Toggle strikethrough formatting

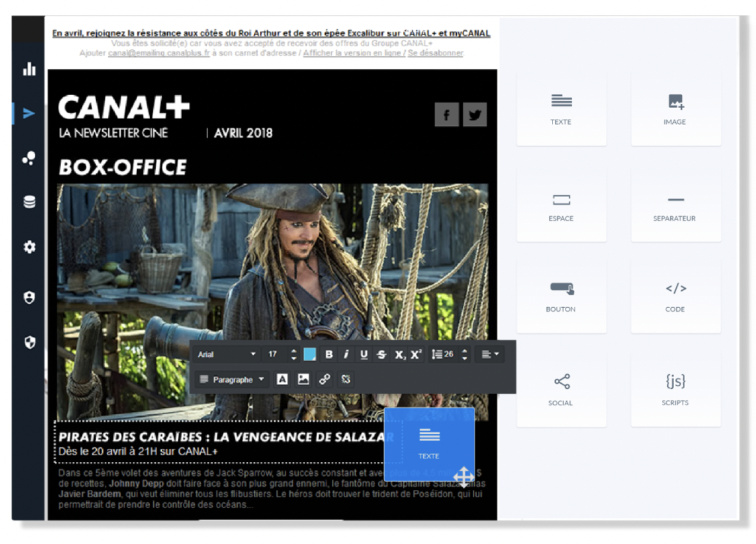(381, 354)
